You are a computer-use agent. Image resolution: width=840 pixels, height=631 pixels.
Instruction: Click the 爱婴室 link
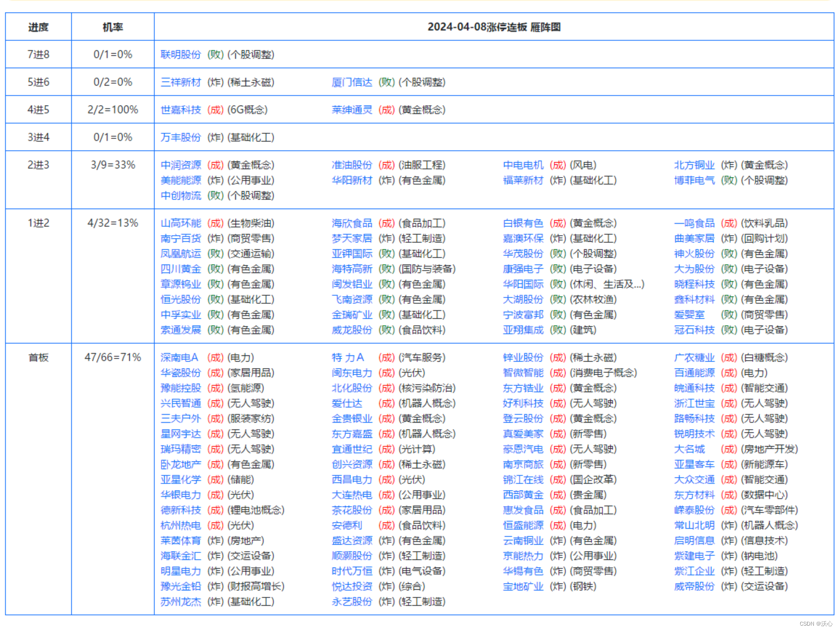(x=689, y=315)
